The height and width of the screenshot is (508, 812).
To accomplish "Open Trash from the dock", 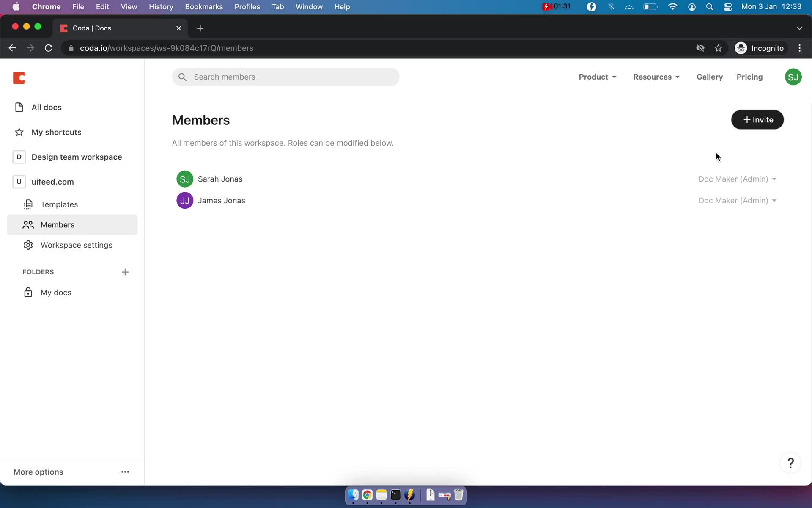I will click(x=459, y=495).
